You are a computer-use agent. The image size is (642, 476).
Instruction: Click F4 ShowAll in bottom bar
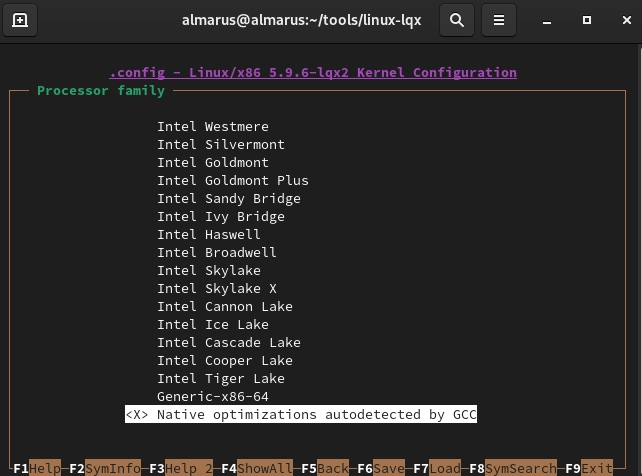pos(257,467)
